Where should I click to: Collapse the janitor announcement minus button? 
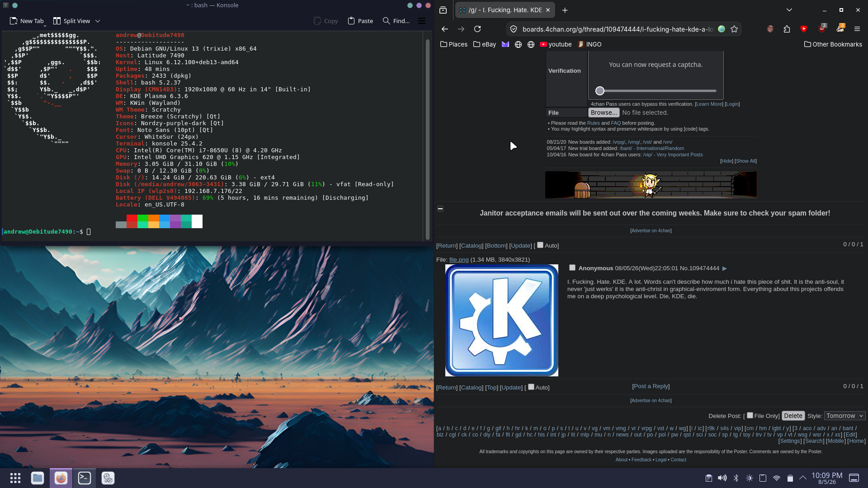[440, 209]
